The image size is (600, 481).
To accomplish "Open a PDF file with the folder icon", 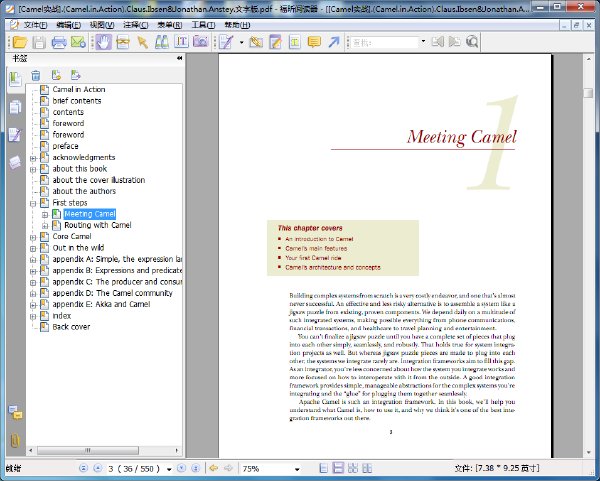I will tap(20, 42).
